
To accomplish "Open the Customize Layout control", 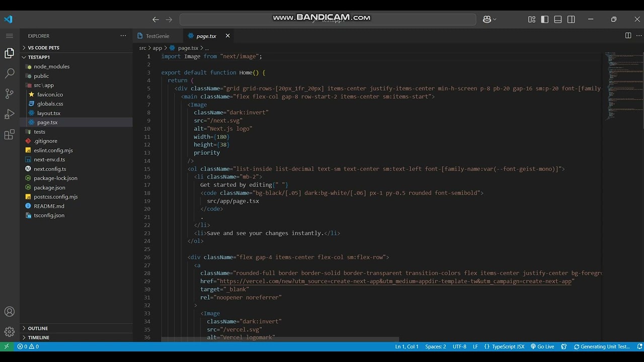I will (x=532, y=19).
